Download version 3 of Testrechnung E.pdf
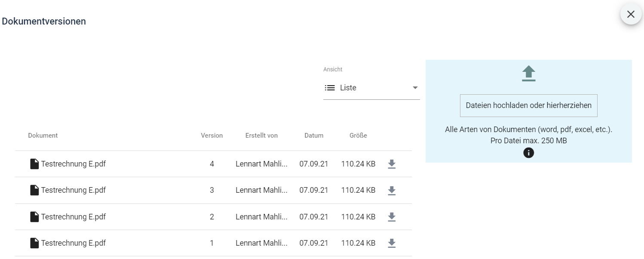This screenshot has height=259, width=644. pos(391,191)
